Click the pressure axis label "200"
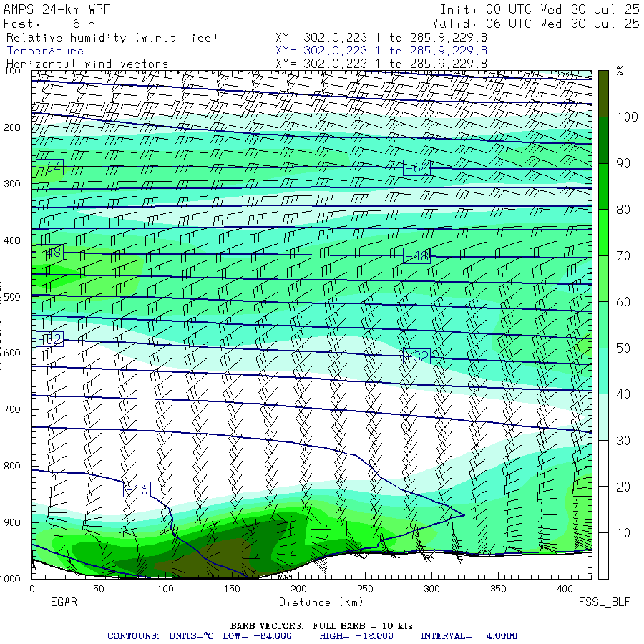 [12, 127]
